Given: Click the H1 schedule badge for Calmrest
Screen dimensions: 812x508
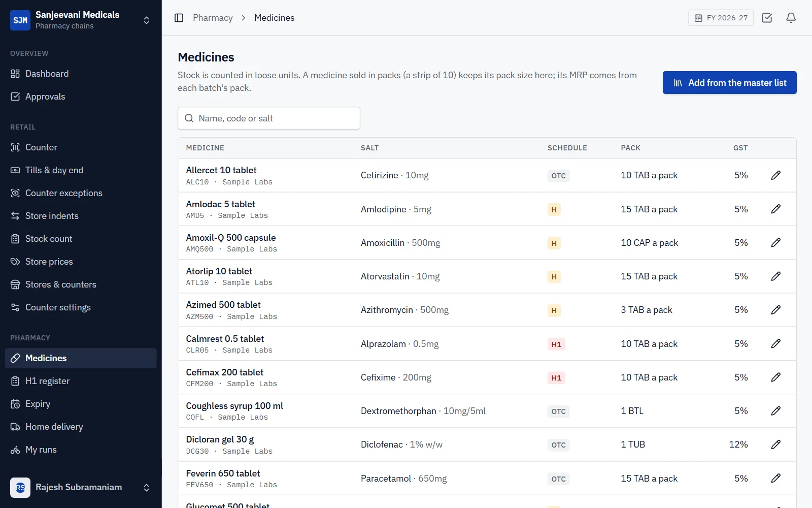Looking at the screenshot, I should coord(556,344).
